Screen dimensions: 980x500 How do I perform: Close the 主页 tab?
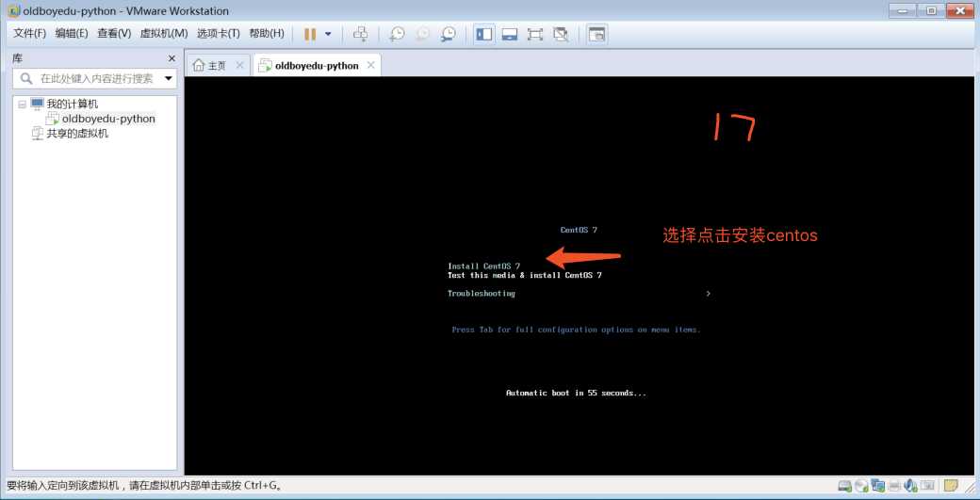pyautogui.click(x=239, y=65)
